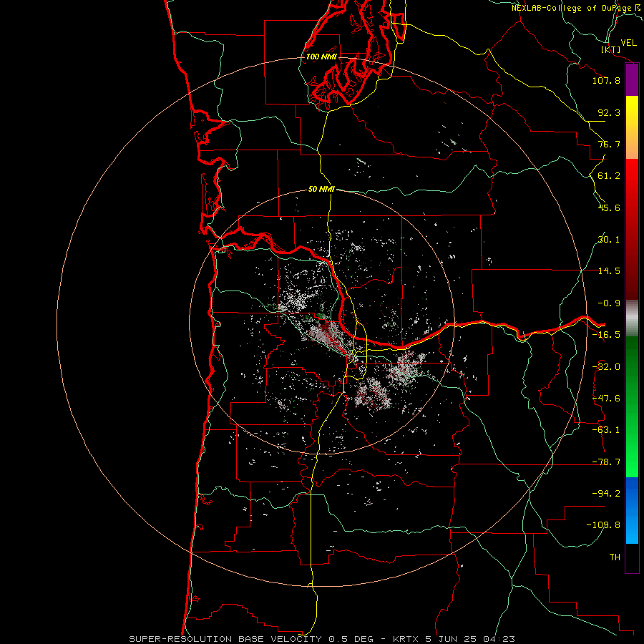Click the blue segment of the color bar
Viewport: 644px width, 644px height.
click(632, 510)
